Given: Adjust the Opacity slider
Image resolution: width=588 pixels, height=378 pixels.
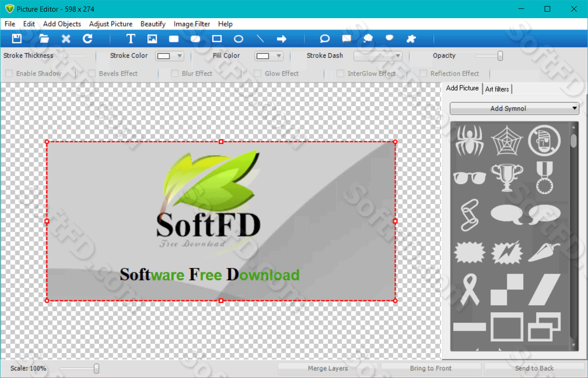Looking at the screenshot, I should click(x=500, y=56).
